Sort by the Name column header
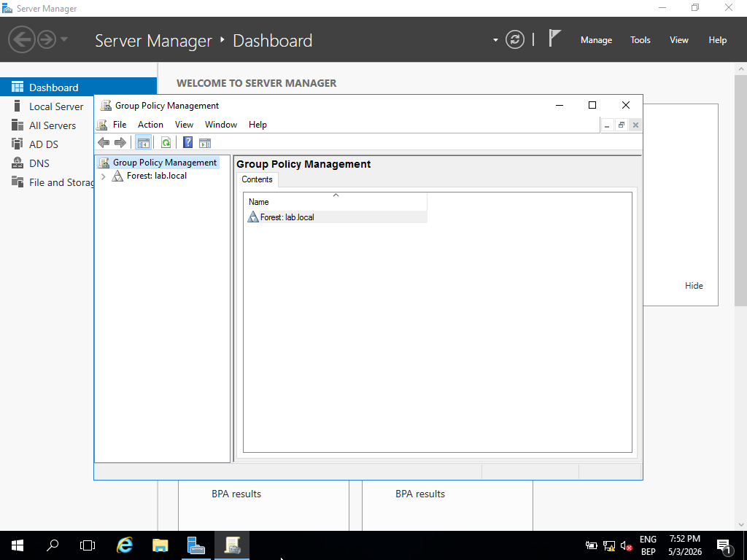The height and width of the screenshot is (560, 747). click(x=336, y=201)
